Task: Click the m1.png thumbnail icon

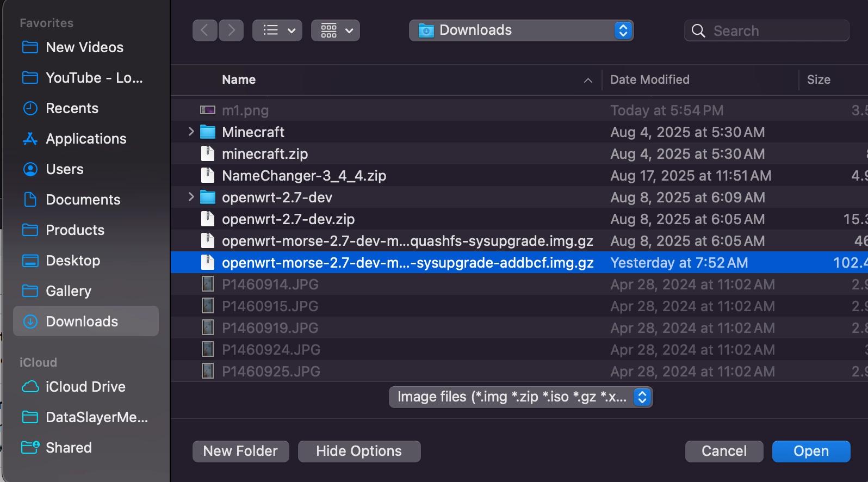Action: pyautogui.click(x=208, y=110)
